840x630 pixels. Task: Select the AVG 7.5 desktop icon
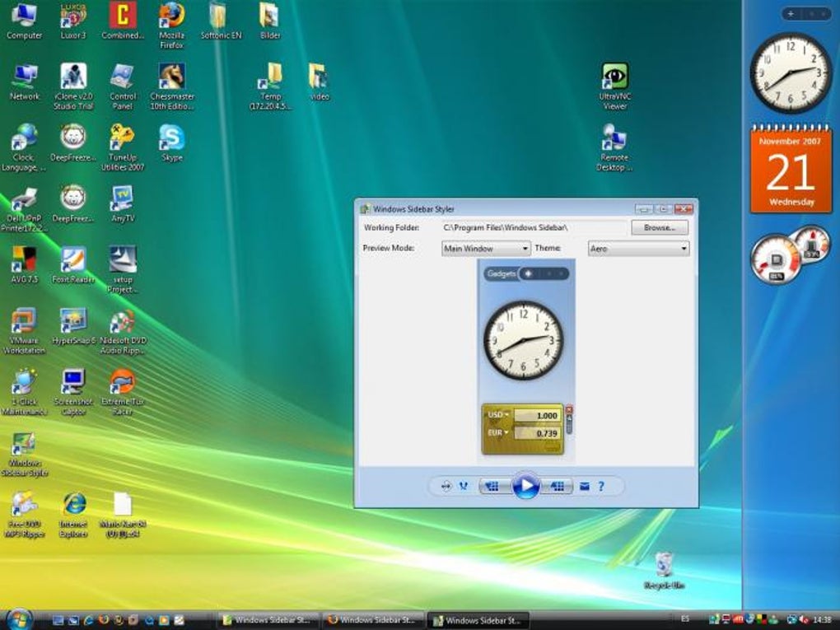click(24, 266)
